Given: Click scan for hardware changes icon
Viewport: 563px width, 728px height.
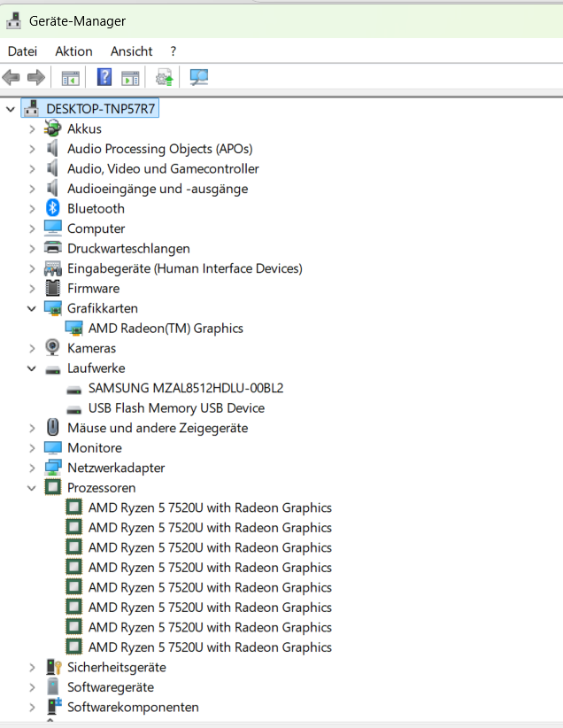Looking at the screenshot, I should (199, 77).
